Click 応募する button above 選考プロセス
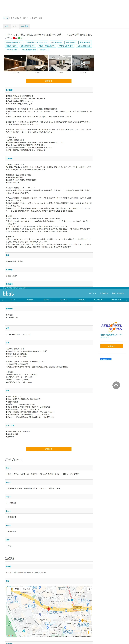 click(49, 449)
